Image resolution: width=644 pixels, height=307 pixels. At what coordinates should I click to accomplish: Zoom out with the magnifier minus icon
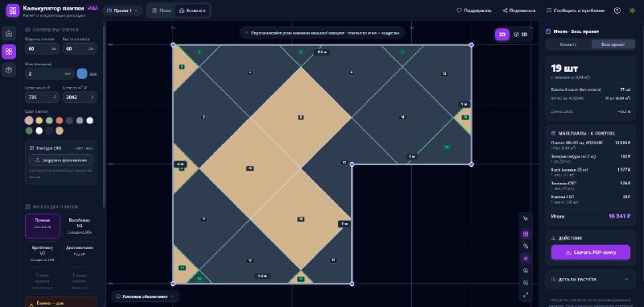[526, 283]
